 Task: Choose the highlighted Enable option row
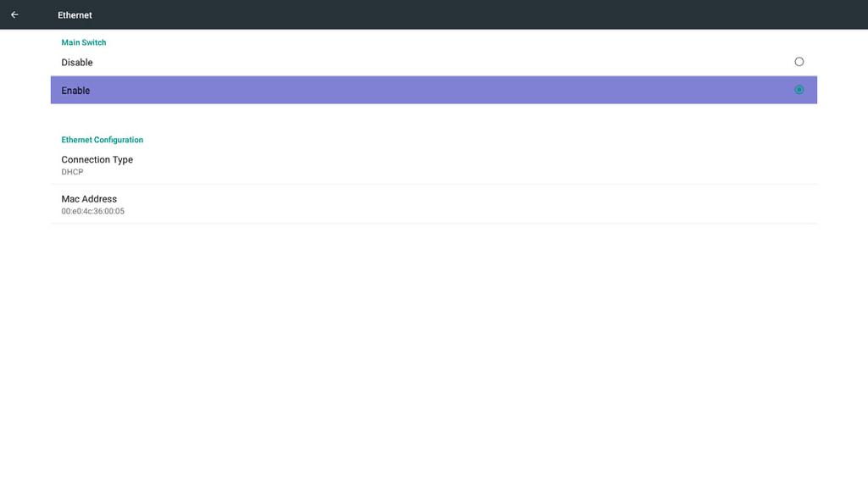[x=433, y=90]
